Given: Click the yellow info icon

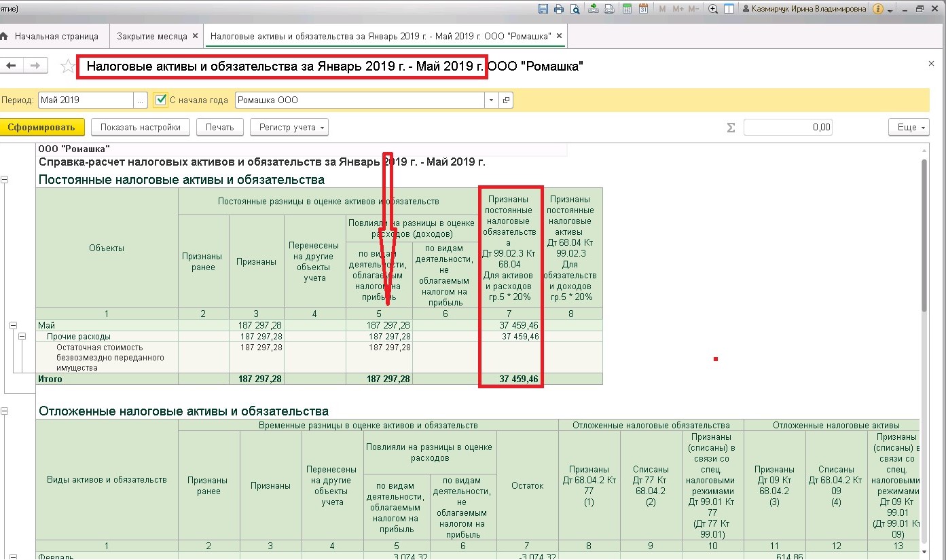Looking at the screenshot, I should click(x=878, y=9).
